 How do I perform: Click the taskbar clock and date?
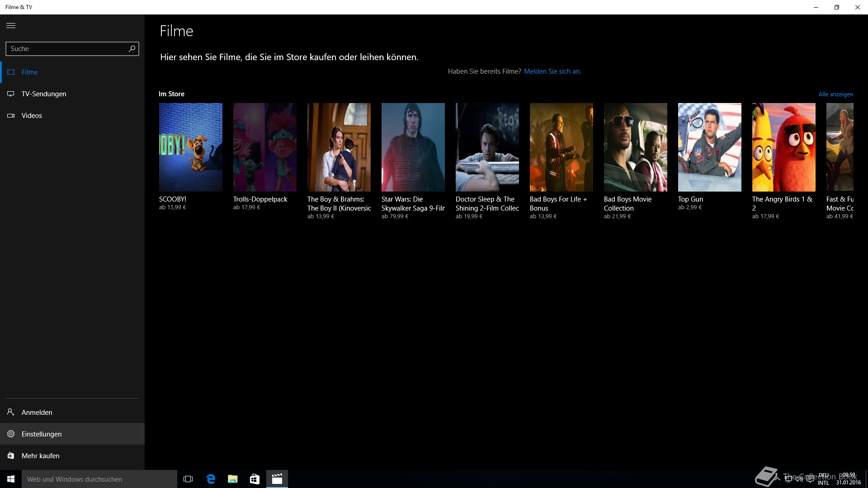848,479
